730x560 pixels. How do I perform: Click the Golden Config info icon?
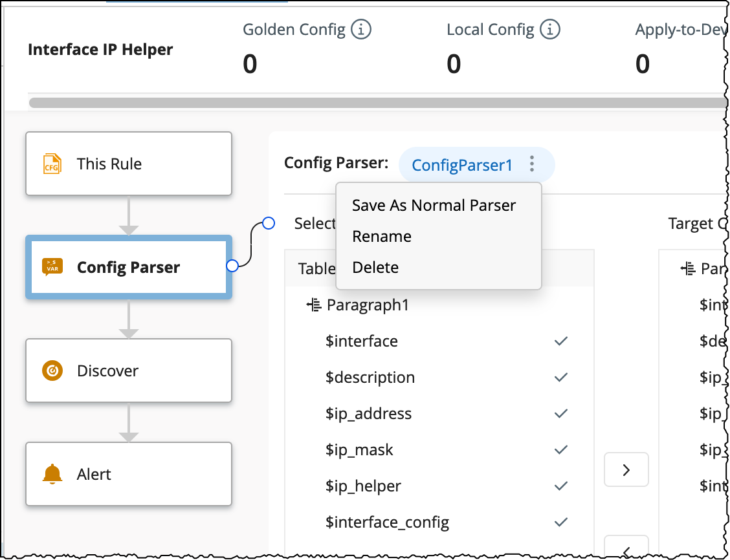(361, 29)
